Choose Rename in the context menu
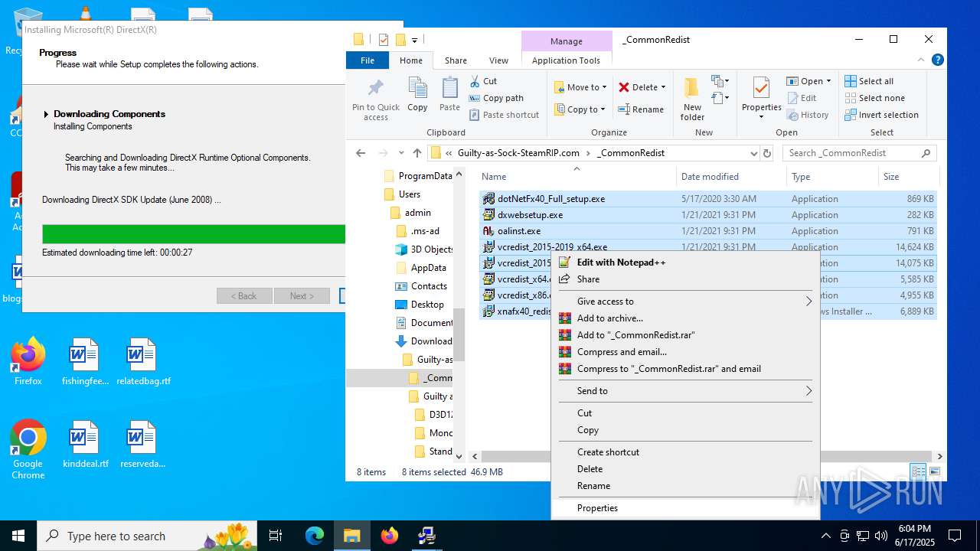980x551 pixels. coord(685,486)
